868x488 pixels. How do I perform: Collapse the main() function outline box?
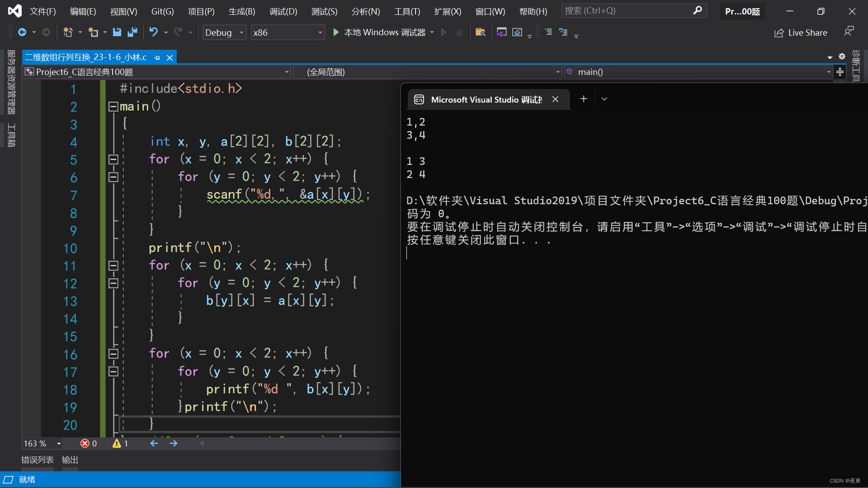coord(113,107)
